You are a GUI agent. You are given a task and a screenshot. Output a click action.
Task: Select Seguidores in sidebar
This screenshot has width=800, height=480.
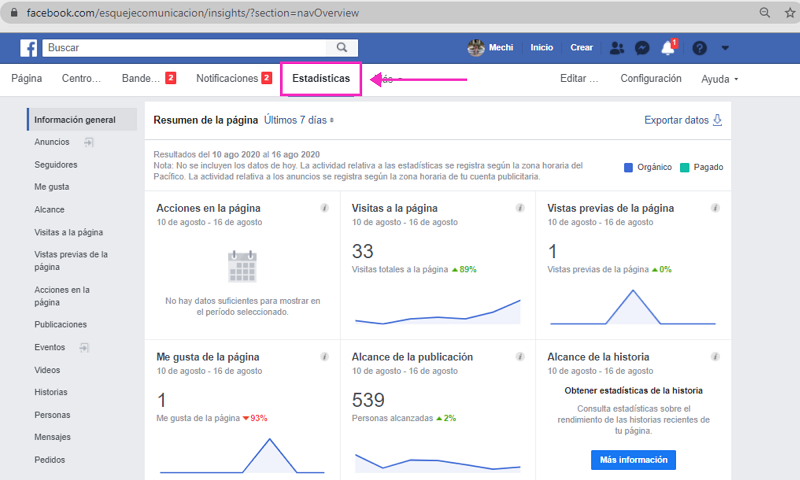tap(56, 165)
